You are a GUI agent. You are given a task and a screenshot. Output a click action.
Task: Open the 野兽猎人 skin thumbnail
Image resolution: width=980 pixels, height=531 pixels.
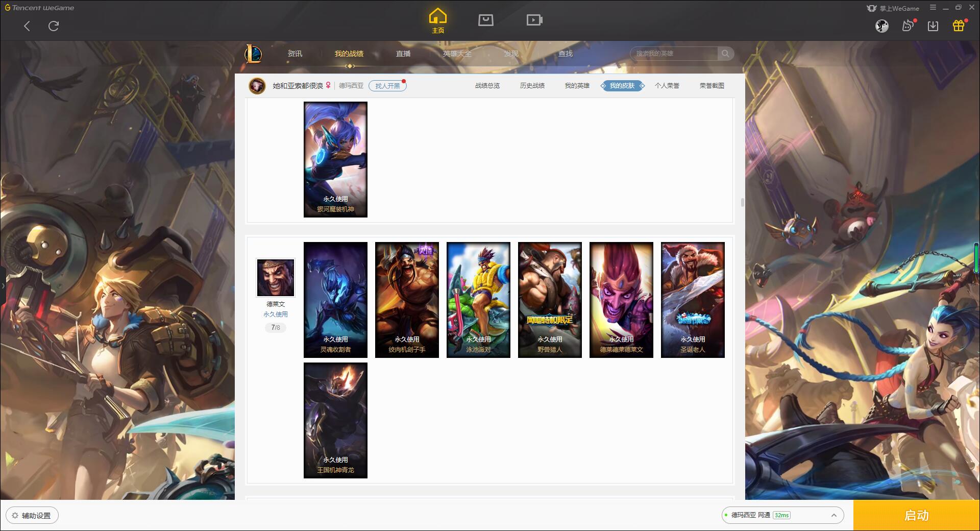pyautogui.click(x=550, y=300)
